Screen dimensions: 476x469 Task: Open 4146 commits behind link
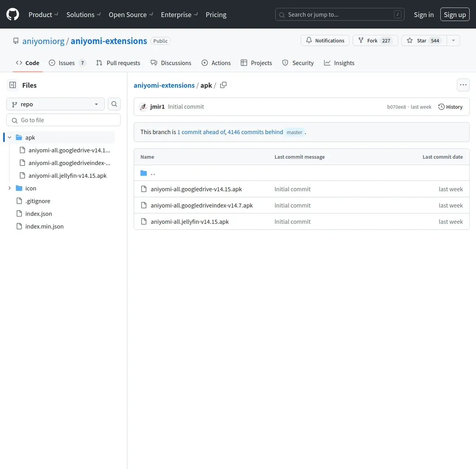point(255,132)
